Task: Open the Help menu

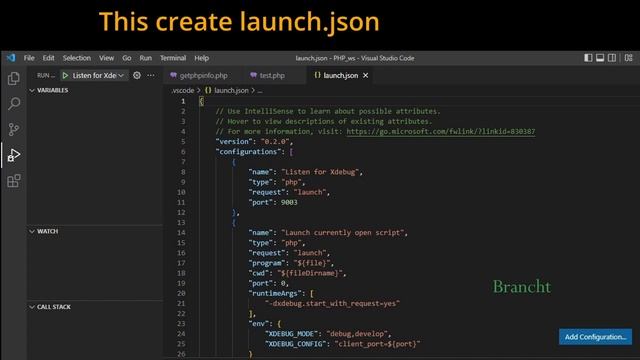Action: [x=201, y=58]
